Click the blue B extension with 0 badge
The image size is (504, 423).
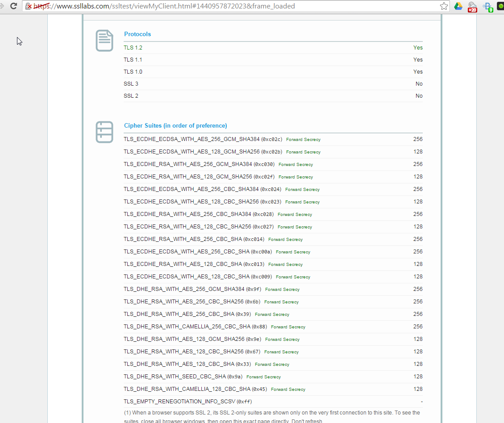pyautogui.click(x=487, y=7)
